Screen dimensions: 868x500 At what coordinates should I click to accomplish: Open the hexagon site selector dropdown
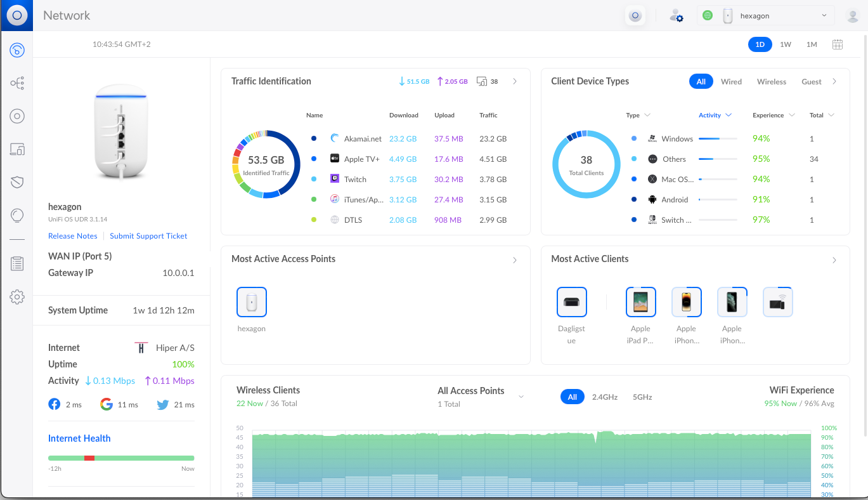(766, 16)
